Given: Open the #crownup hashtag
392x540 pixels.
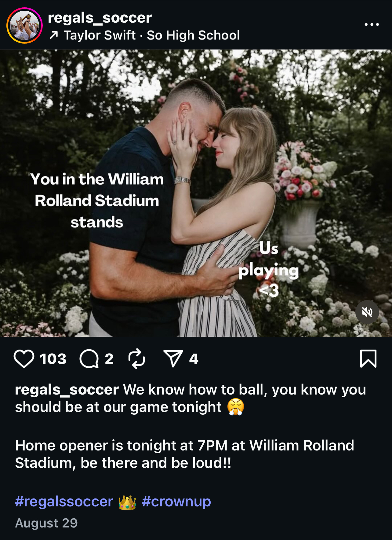Looking at the screenshot, I should click(176, 501).
